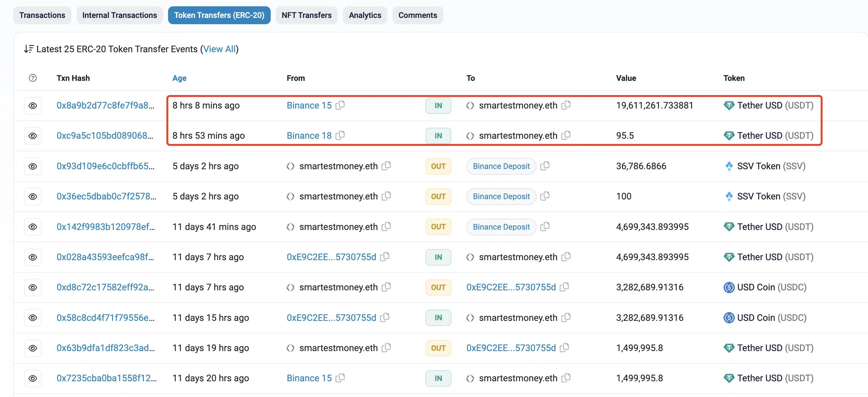Screen dimensions: 868x397
Task: Preview transaction 0x028a43593eefca98f with eye icon
Action: (33, 257)
